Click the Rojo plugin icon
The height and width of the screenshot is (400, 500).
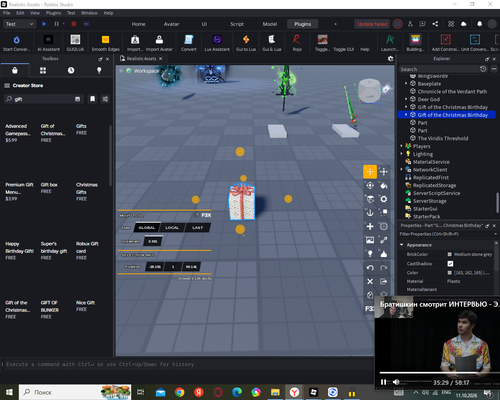pos(297,43)
